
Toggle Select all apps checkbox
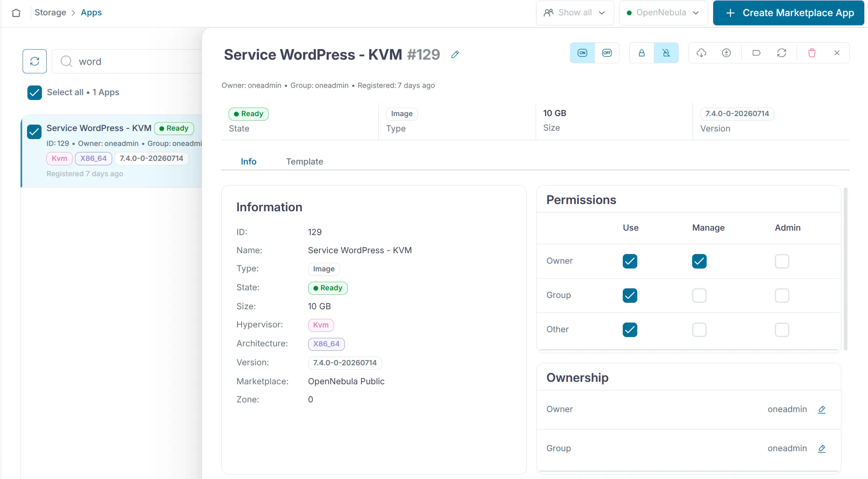(x=35, y=92)
